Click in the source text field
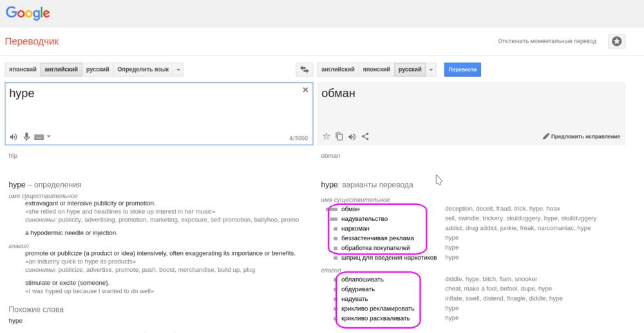Viewport: 644px width, 333px height. 159,113
